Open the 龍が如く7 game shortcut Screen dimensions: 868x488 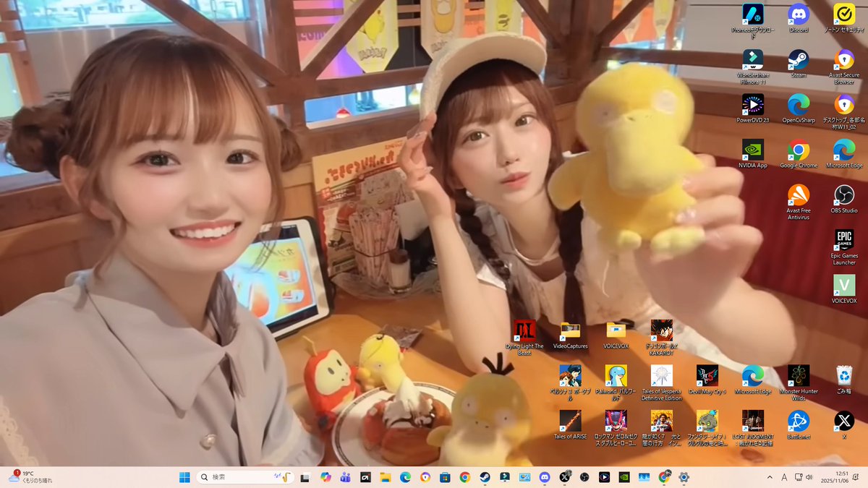pos(661,429)
